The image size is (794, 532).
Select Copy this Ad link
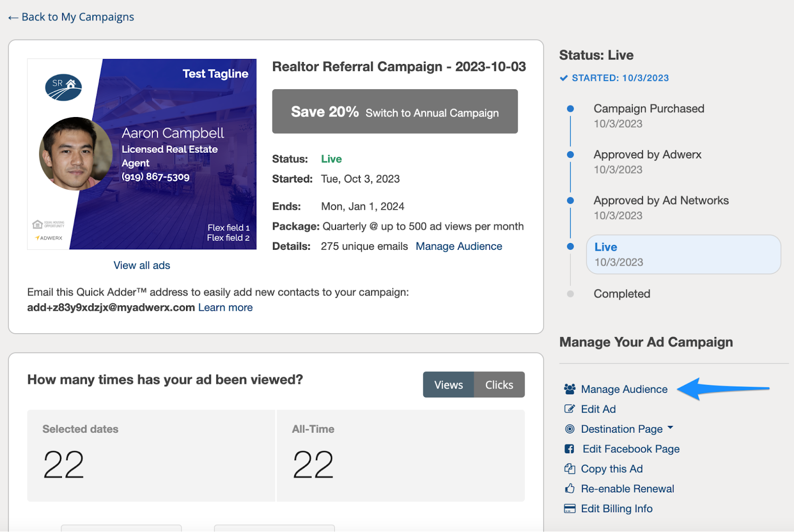click(612, 469)
